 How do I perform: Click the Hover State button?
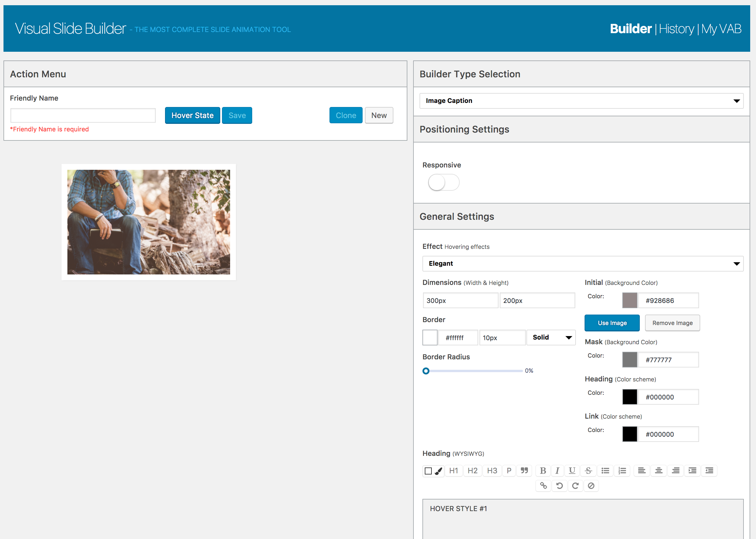192,115
